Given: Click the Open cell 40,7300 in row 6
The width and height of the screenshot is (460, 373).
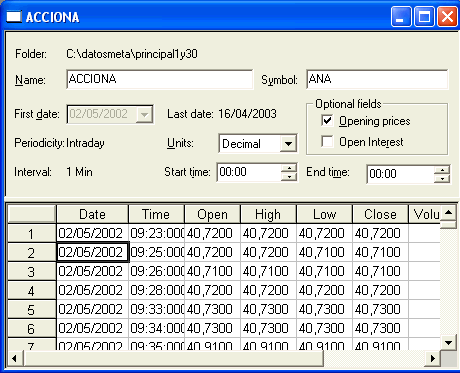Looking at the screenshot, I should [212, 328].
